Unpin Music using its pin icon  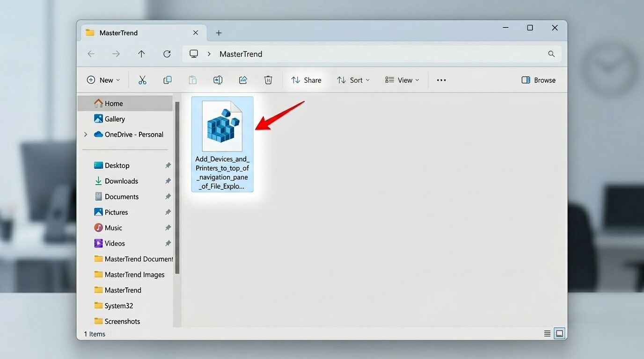(x=168, y=228)
